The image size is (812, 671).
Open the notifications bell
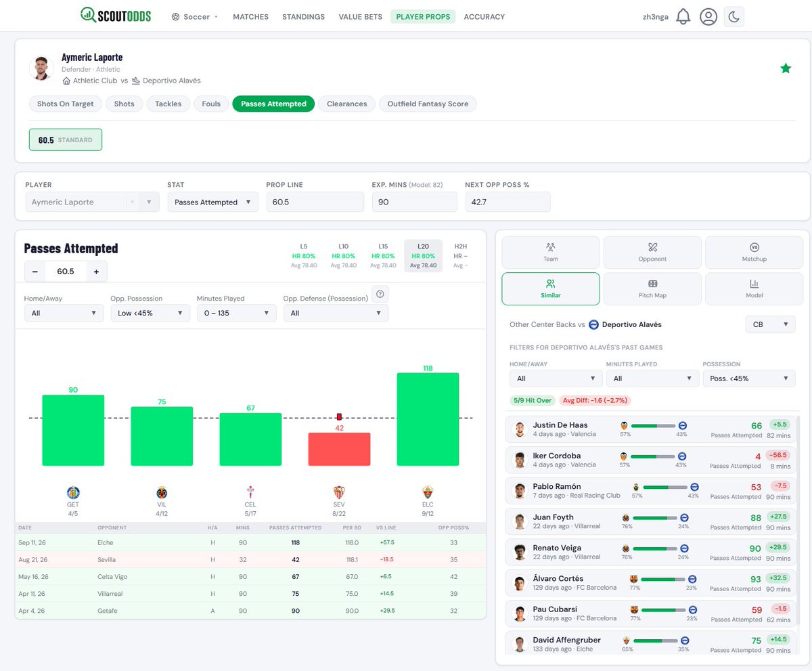pyautogui.click(x=683, y=17)
